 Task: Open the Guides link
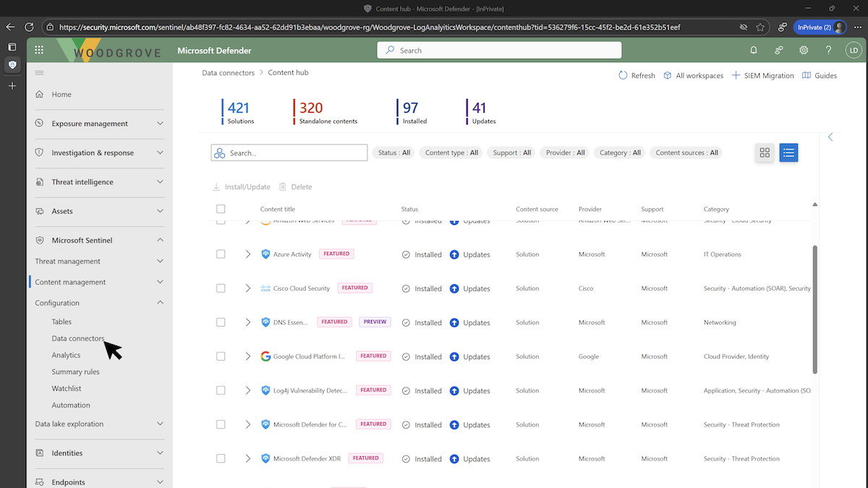click(x=820, y=75)
